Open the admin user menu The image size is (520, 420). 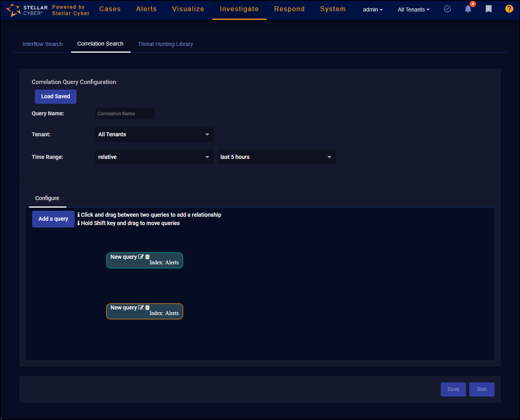click(x=373, y=10)
